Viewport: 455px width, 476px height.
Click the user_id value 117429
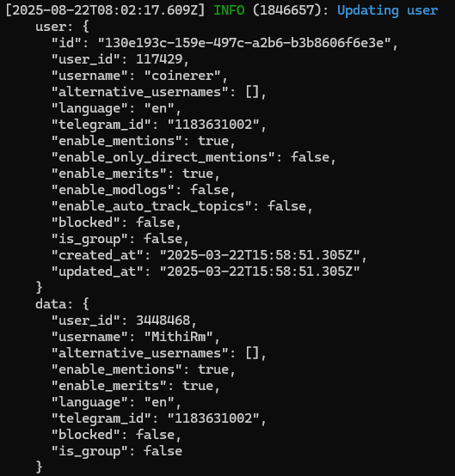[x=159, y=59]
